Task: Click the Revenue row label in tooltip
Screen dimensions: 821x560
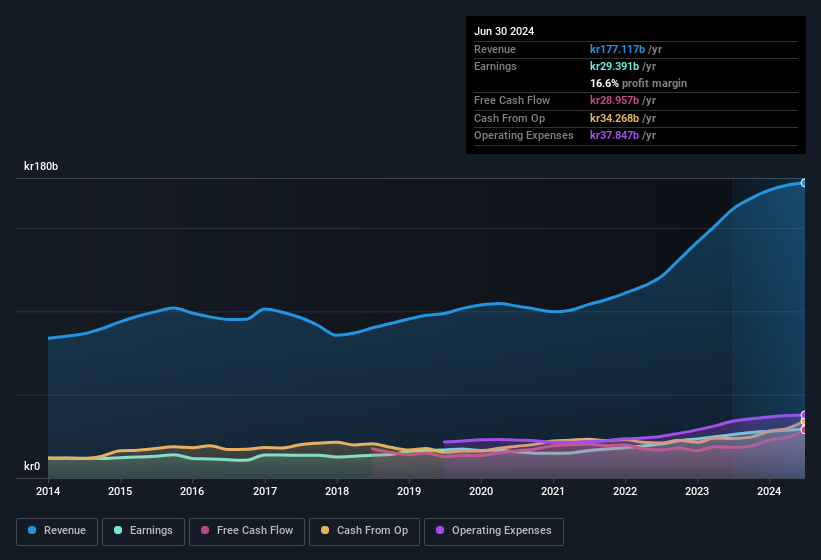Action: [x=495, y=49]
